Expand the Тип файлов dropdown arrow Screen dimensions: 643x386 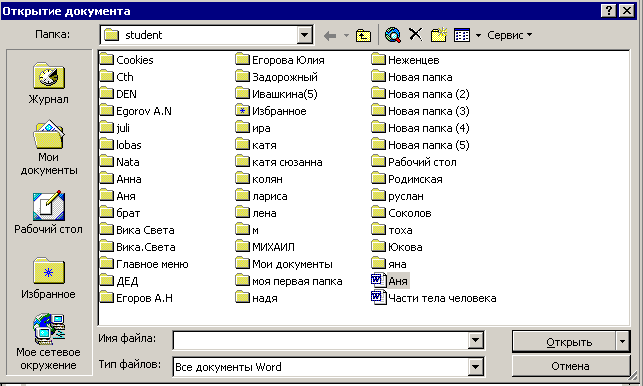pyautogui.click(x=475, y=367)
